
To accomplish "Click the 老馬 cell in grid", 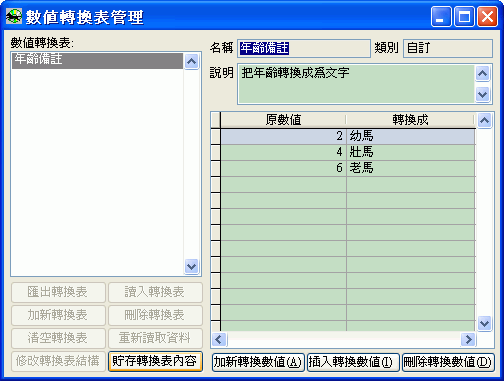I will (x=411, y=168).
